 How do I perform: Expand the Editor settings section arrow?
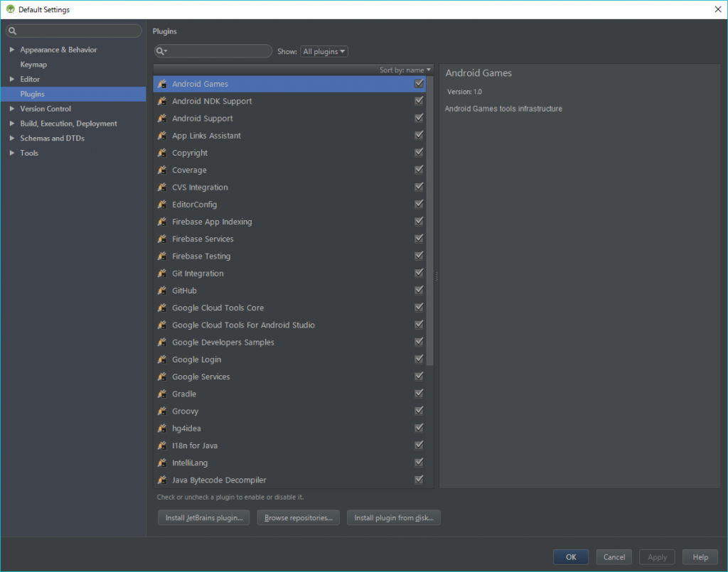[12, 80]
